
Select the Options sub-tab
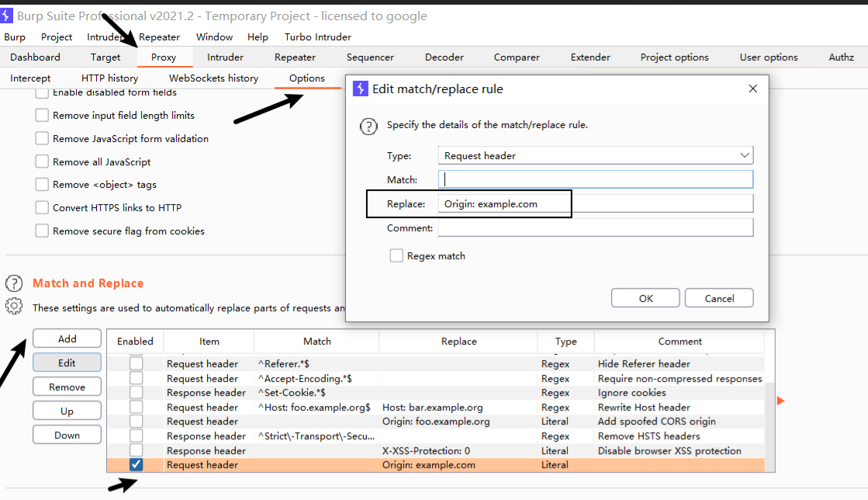(x=306, y=78)
